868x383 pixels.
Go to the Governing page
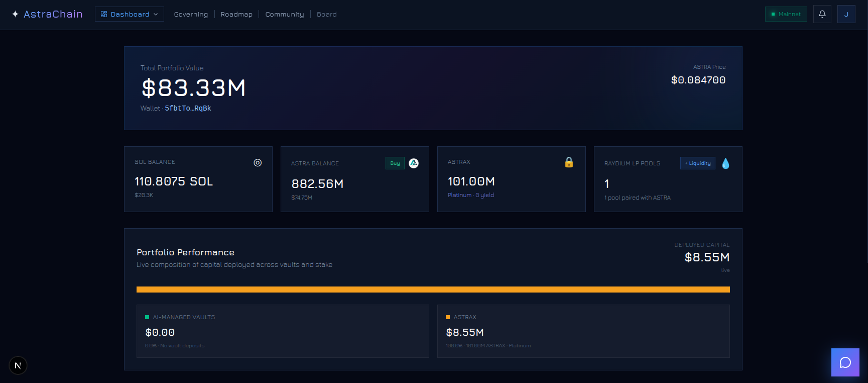click(191, 14)
